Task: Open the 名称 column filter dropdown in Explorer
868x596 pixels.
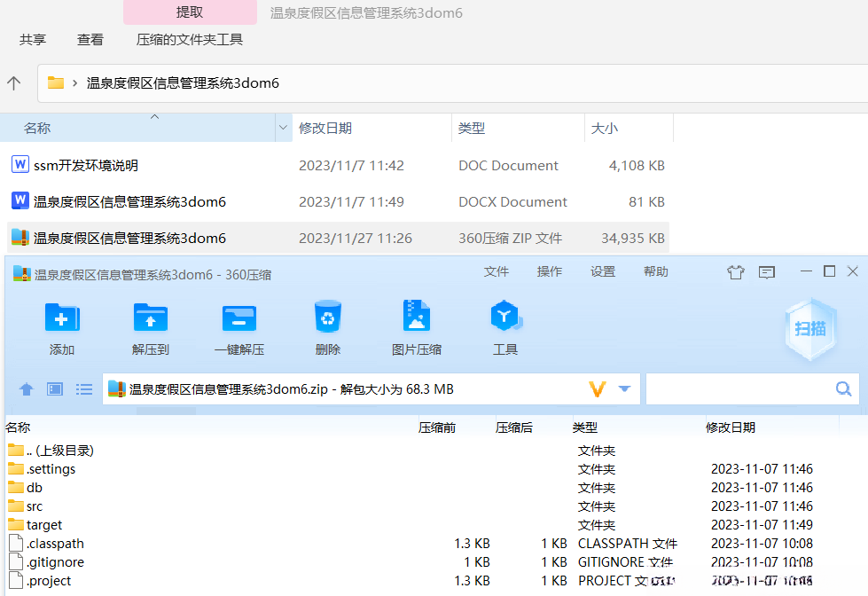Action: (x=283, y=128)
